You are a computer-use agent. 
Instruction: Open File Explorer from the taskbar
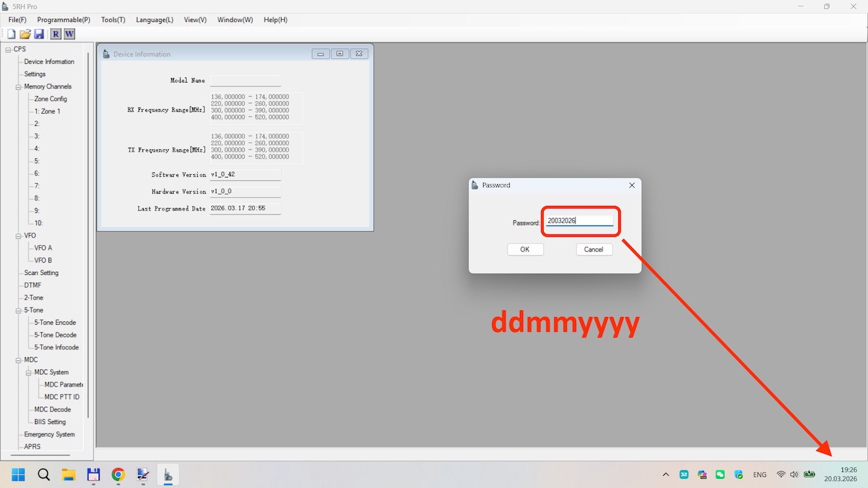coord(68,475)
